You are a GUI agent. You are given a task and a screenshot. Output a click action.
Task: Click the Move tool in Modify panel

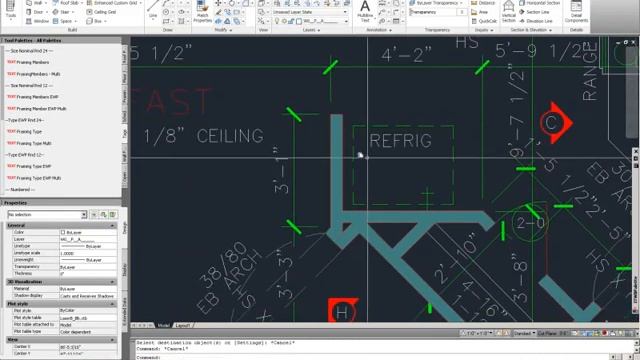pyautogui.click(x=219, y=3)
